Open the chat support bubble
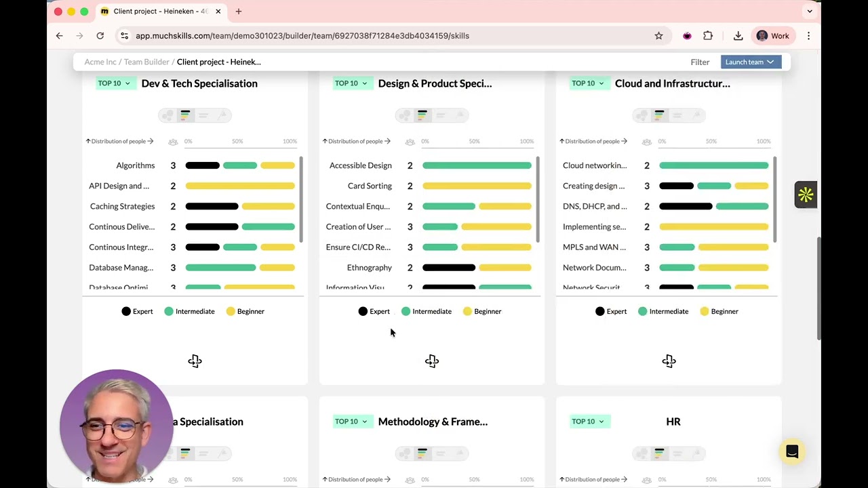 tap(792, 452)
